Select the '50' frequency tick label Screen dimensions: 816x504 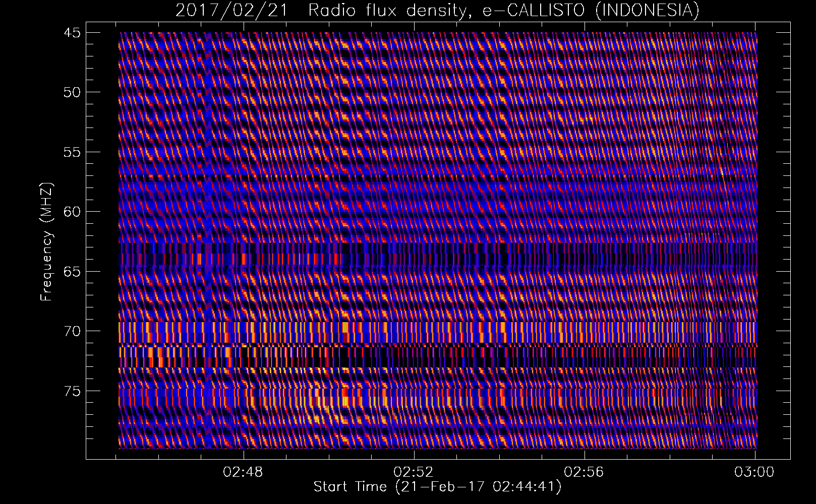coord(72,92)
